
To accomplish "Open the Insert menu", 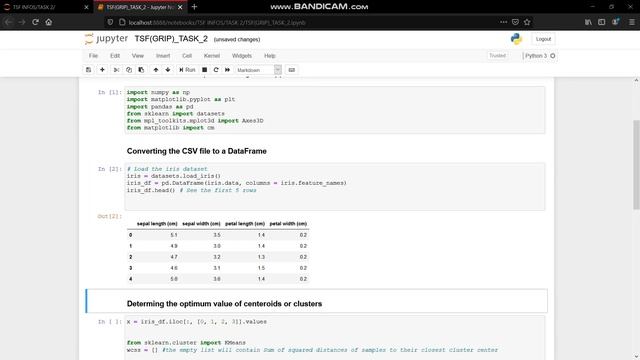I will [x=163, y=56].
